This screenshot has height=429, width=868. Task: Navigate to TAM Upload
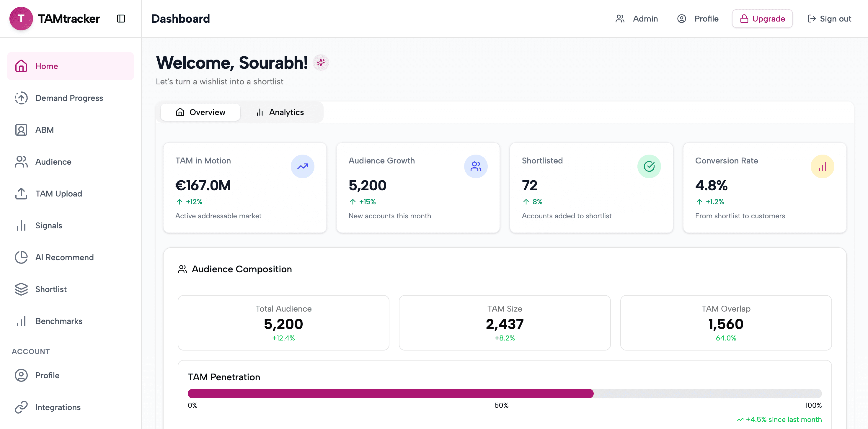click(x=59, y=194)
